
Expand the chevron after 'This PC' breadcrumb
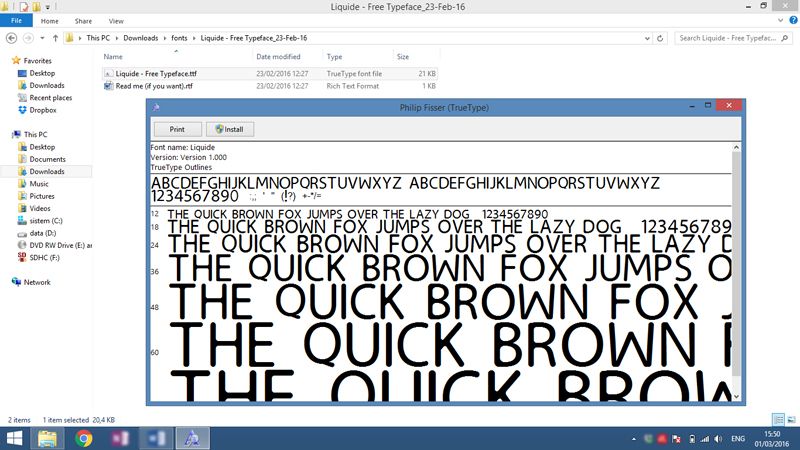(x=117, y=38)
